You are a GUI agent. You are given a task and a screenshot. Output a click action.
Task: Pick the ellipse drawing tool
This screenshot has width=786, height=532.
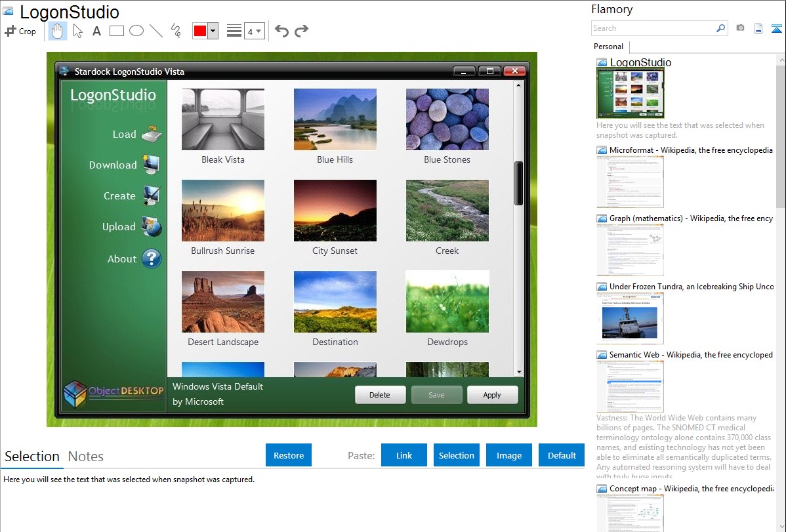click(x=136, y=31)
